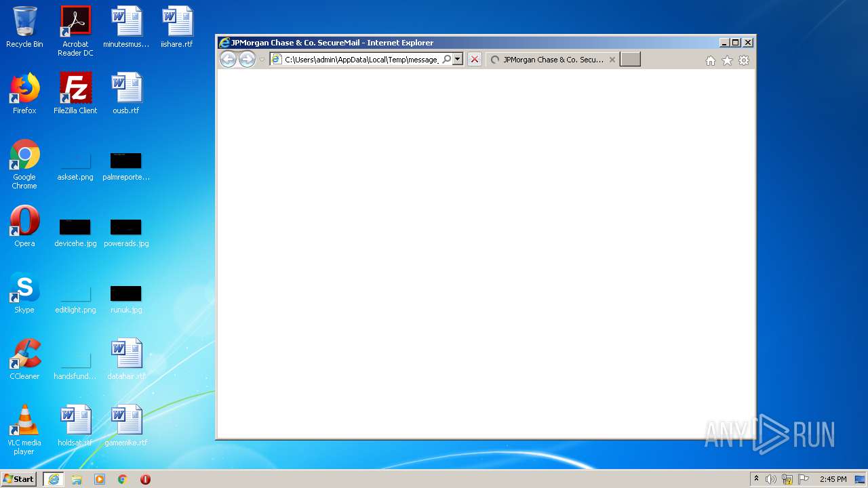
Task: Click the address bar path field
Action: click(x=361, y=60)
